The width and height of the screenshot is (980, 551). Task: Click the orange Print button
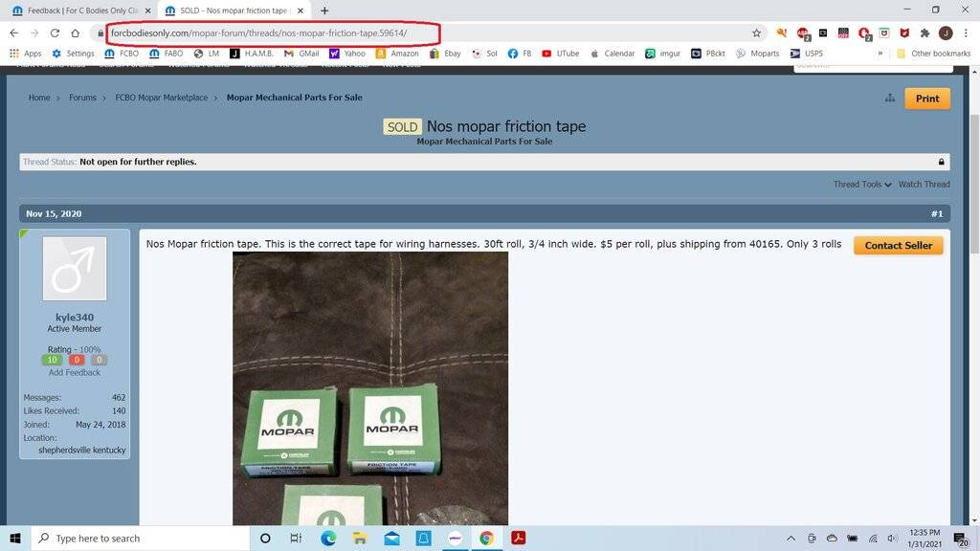coord(926,99)
